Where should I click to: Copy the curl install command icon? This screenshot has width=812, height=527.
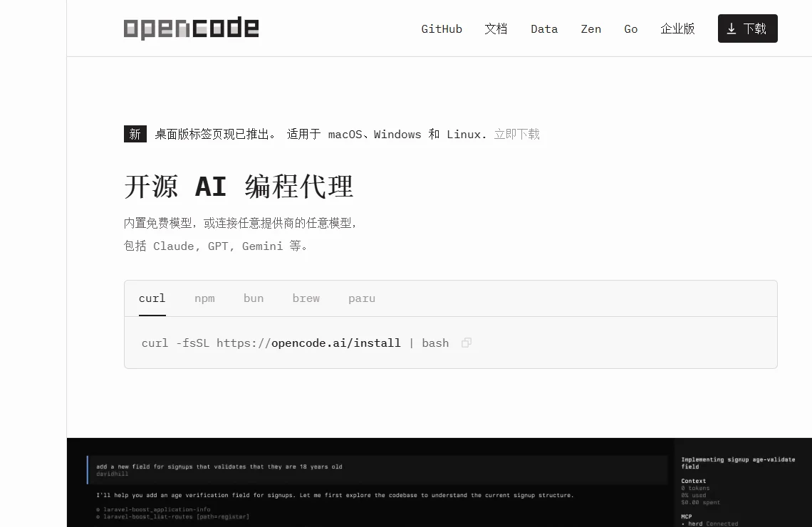[x=467, y=343]
